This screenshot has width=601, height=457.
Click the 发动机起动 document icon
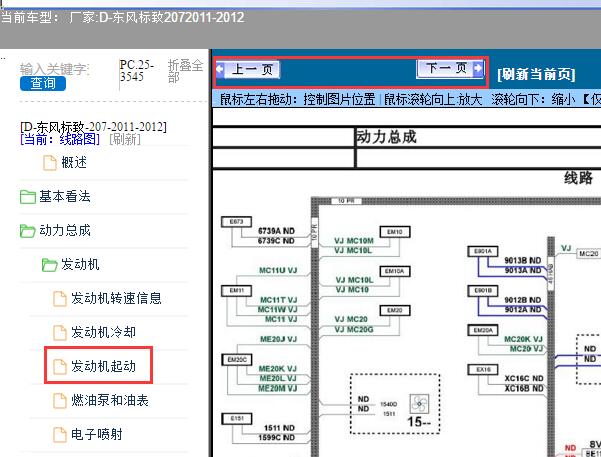(59, 367)
